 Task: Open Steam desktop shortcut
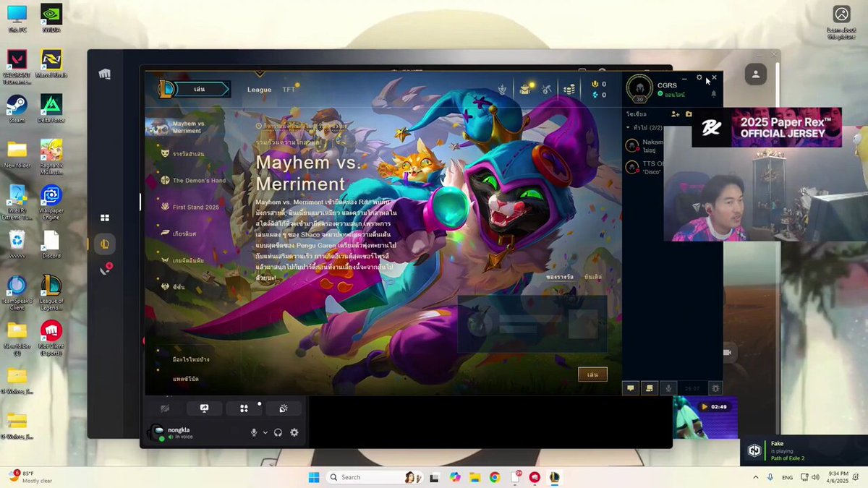coord(17,109)
